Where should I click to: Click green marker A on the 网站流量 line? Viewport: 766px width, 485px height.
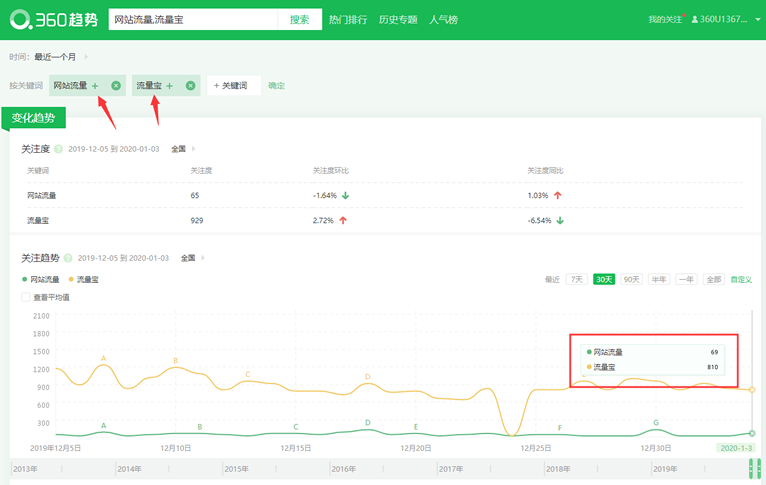[x=104, y=426]
